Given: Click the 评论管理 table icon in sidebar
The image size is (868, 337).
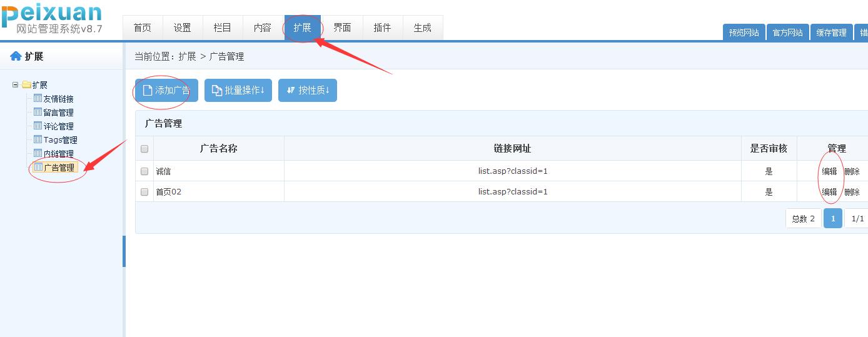Looking at the screenshot, I should click(x=38, y=126).
